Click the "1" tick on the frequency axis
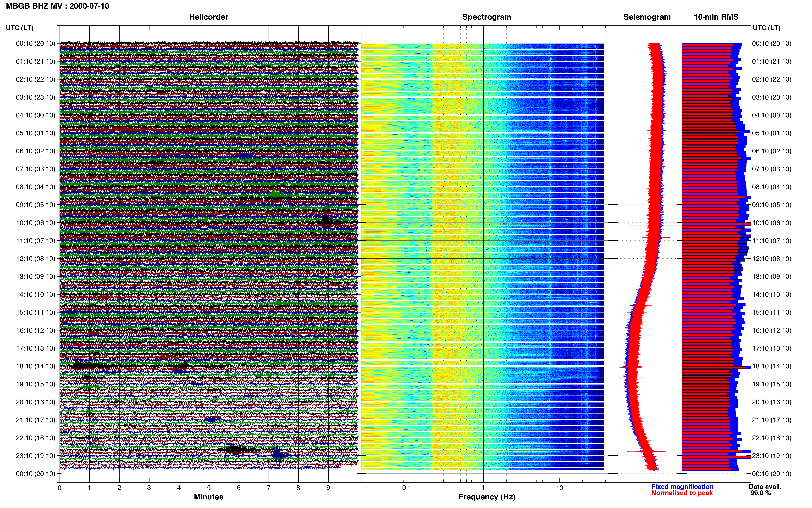Image resolution: width=812 pixels, height=508 pixels. tap(483, 488)
